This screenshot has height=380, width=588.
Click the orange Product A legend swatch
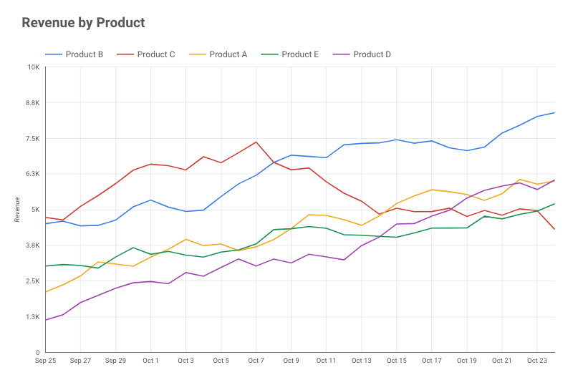pyautogui.click(x=197, y=54)
